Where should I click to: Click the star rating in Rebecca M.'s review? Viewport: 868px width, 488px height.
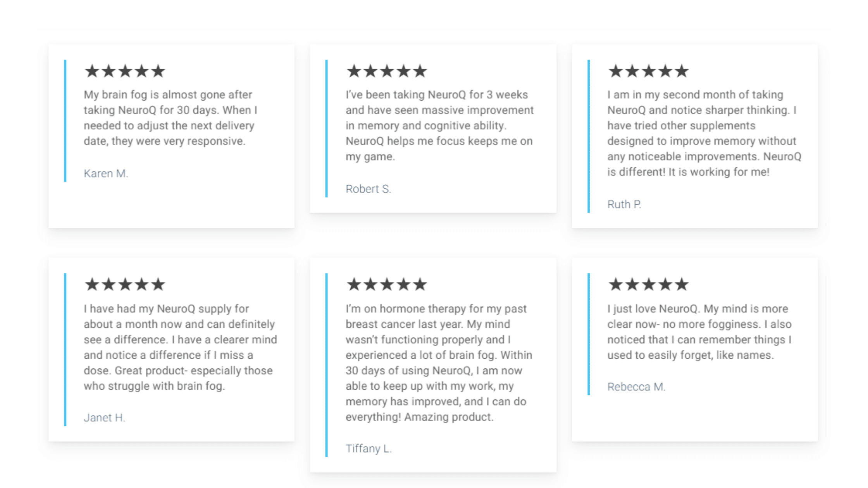648,285
